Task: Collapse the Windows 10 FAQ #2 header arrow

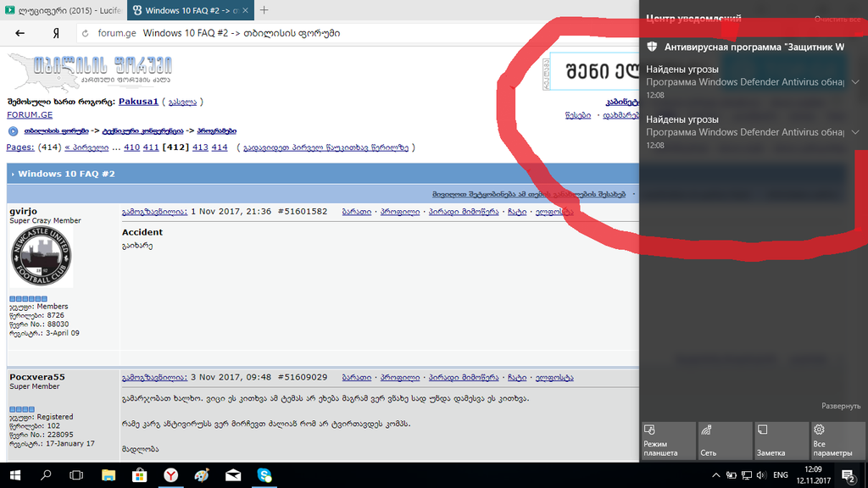Action: (13, 174)
